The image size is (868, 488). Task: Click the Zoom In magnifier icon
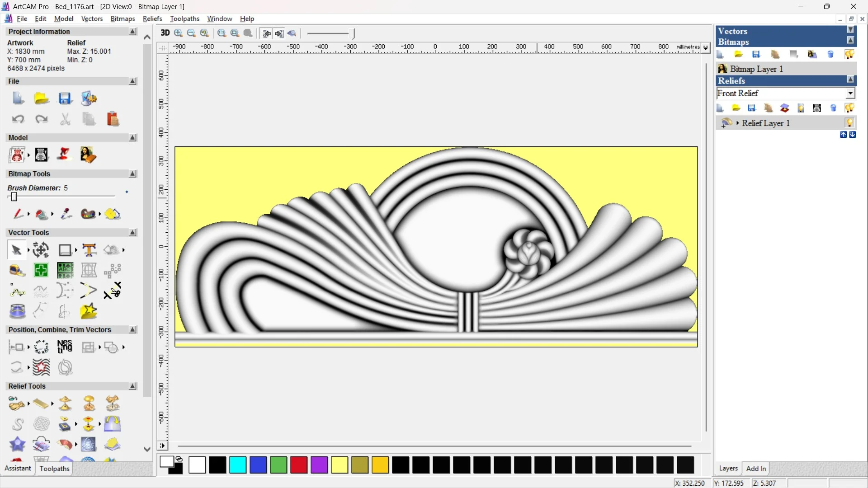tap(178, 33)
